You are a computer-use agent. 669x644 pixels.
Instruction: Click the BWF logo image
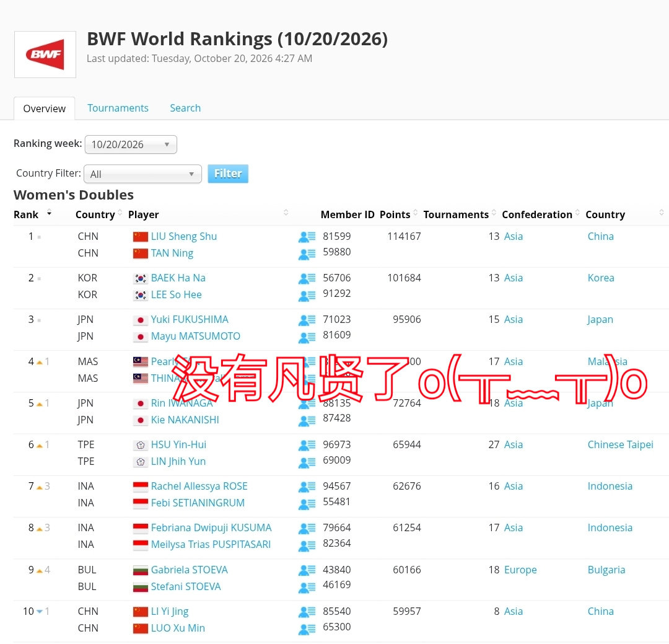pyautogui.click(x=45, y=55)
